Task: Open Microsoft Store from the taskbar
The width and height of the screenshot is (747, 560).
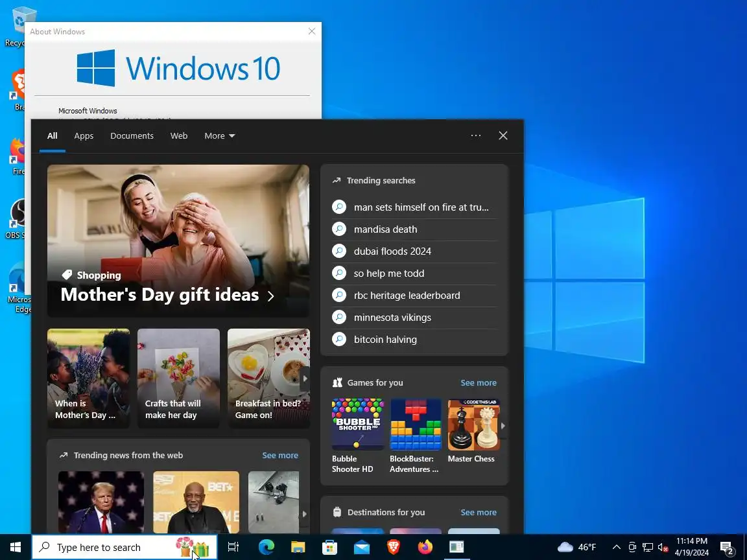Action: (x=329, y=547)
